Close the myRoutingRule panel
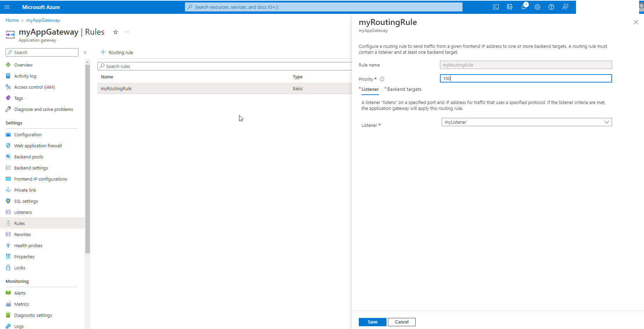This screenshot has width=644, height=329. [636, 22]
